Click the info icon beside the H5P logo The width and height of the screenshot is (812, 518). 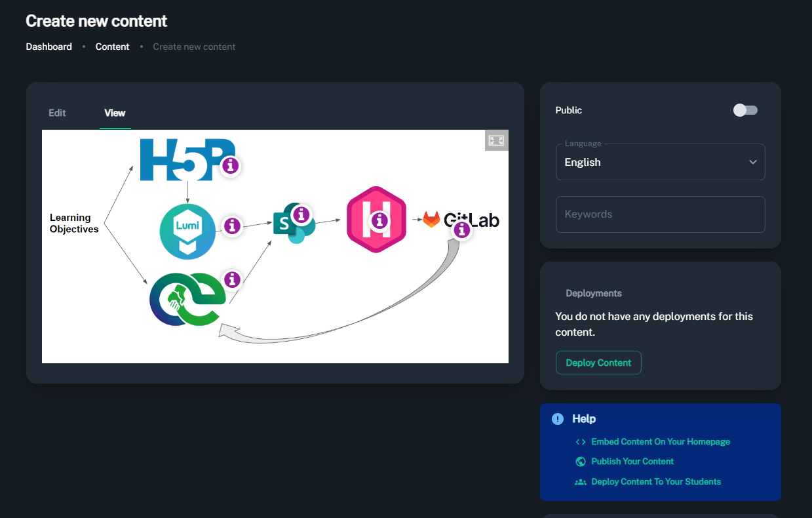pyautogui.click(x=230, y=167)
